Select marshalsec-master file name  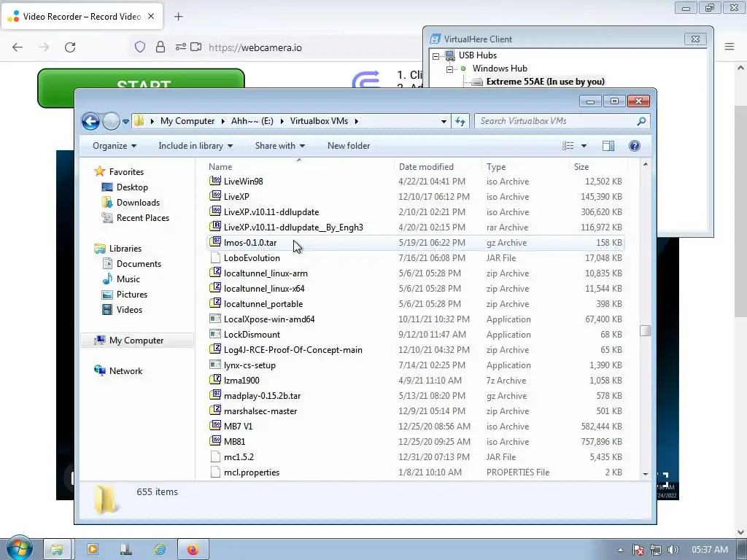pyautogui.click(x=260, y=411)
